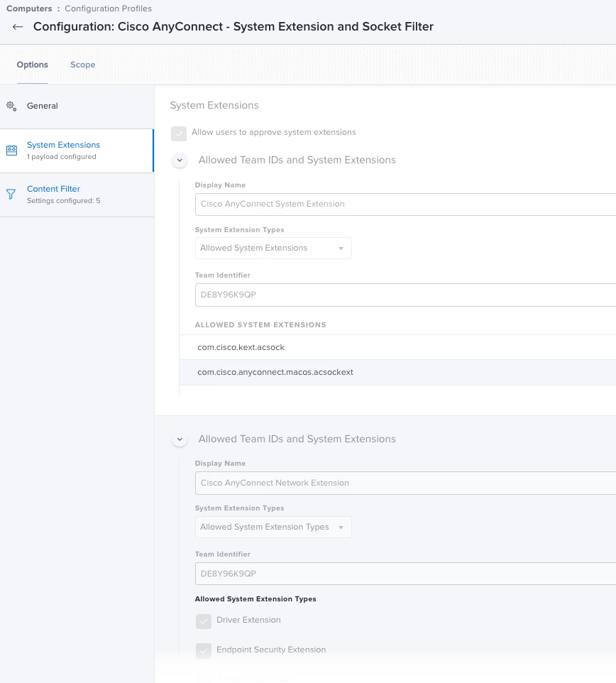Screen dimensions: 616x683
Task: Click the General gear icon in sidebar
Action: 11,106
